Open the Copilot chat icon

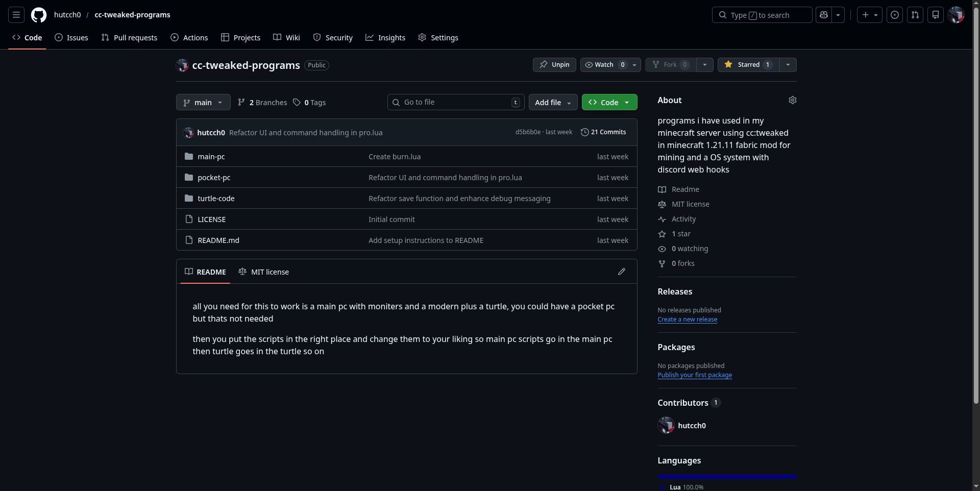[824, 15]
